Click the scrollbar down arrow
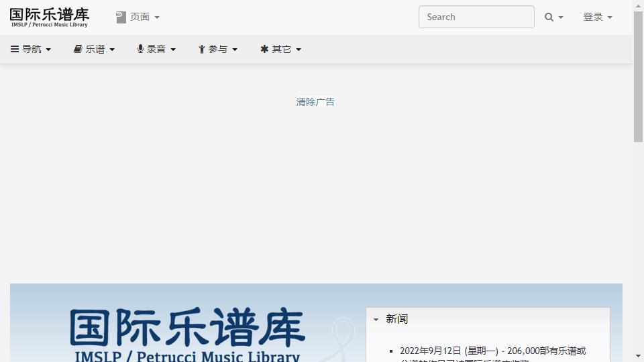The width and height of the screenshot is (644, 362). click(x=638, y=356)
